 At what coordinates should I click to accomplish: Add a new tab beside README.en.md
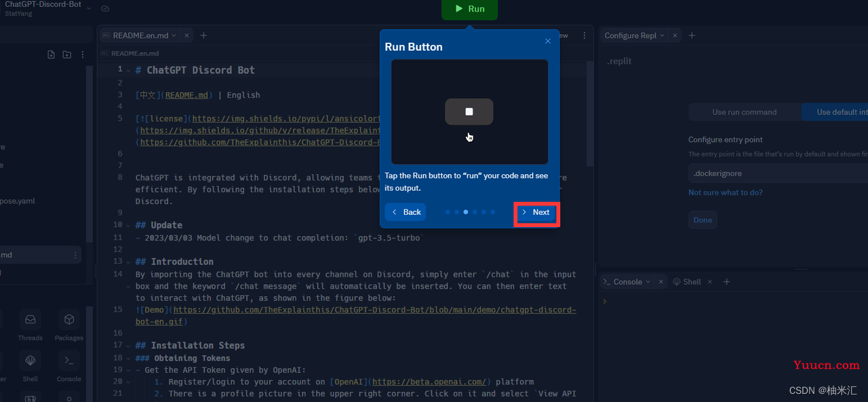coord(203,35)
